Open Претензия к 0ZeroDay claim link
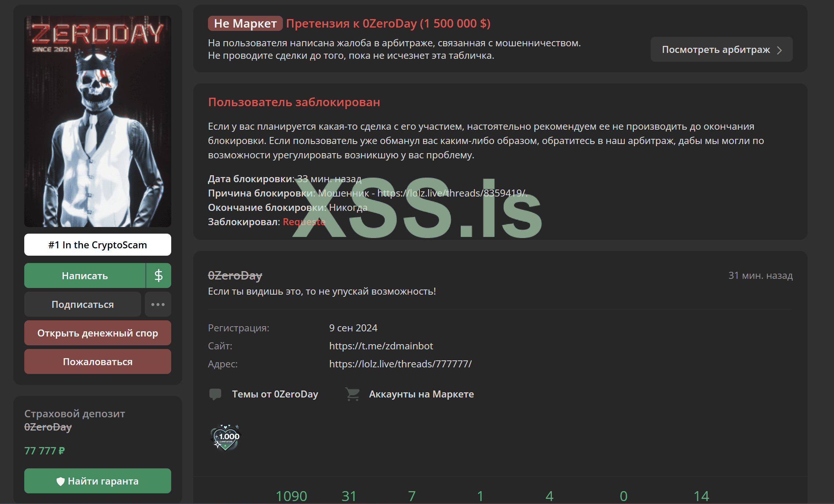Screen dimensions: 834x504 [388, 24]
